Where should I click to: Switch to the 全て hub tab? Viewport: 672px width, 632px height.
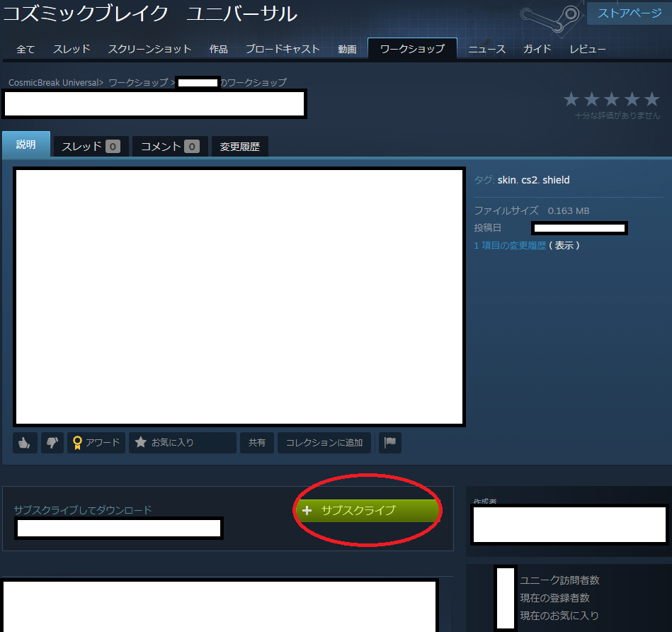25,50
